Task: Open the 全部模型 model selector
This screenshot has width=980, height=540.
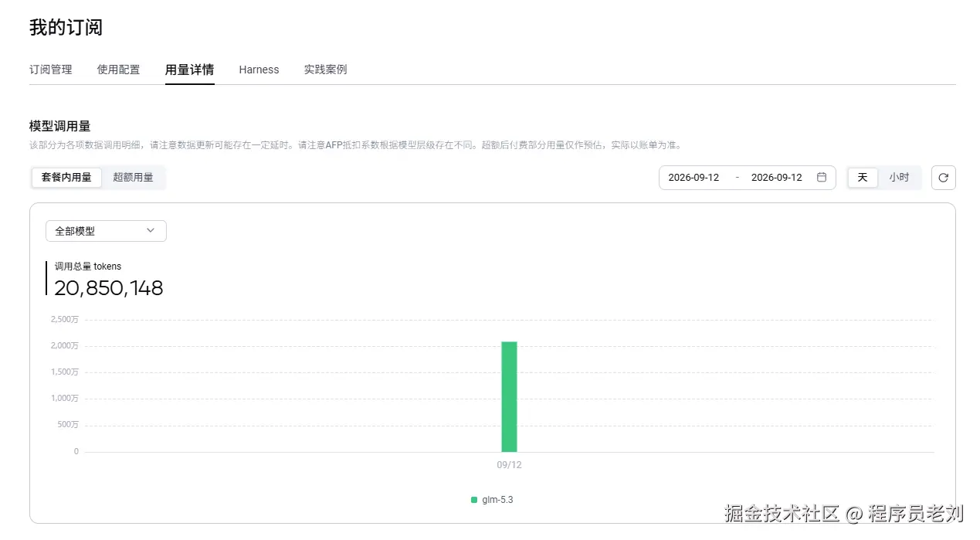Action: click(106, 231)
